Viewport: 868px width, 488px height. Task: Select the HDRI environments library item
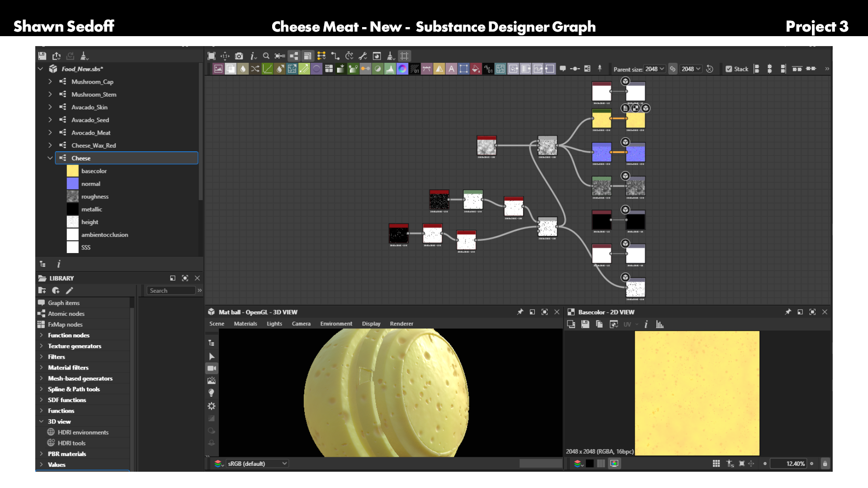point(83,432)
